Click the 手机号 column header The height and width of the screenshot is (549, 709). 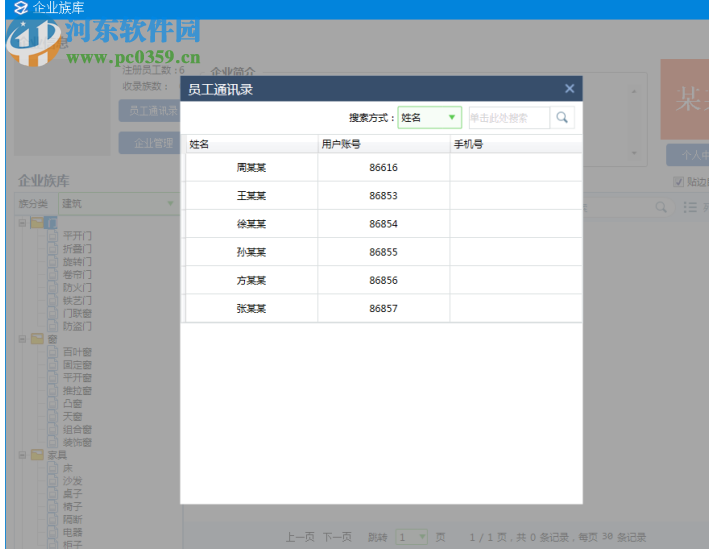[516, 144]
